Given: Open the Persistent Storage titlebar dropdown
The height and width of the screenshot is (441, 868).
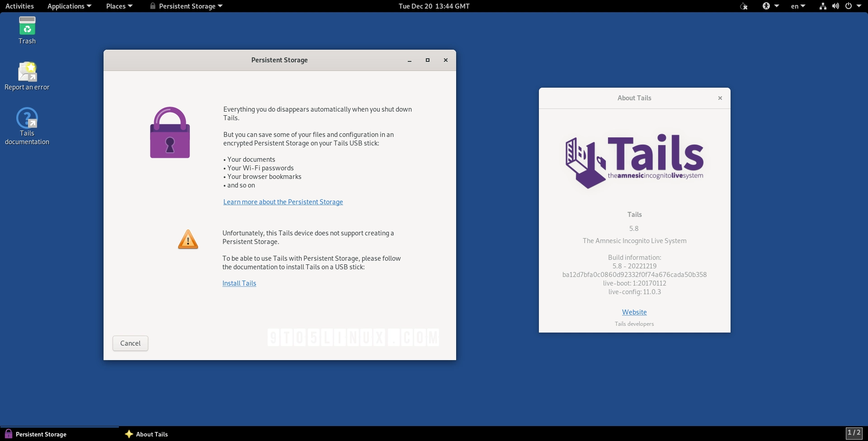Looking at the screenshot, I should [x=186, y=6].
